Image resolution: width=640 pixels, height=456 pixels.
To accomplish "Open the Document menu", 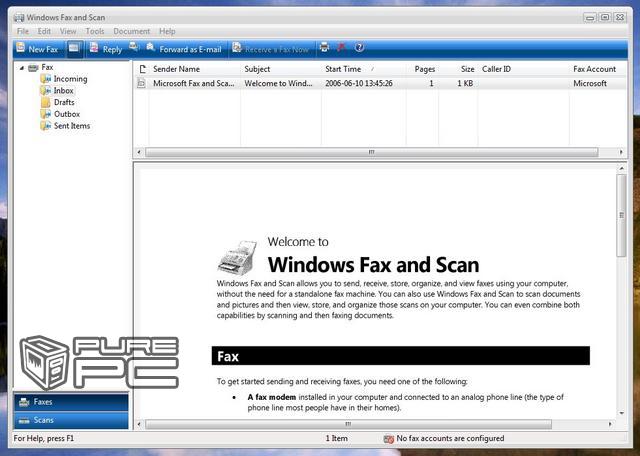I will (131, 31).
